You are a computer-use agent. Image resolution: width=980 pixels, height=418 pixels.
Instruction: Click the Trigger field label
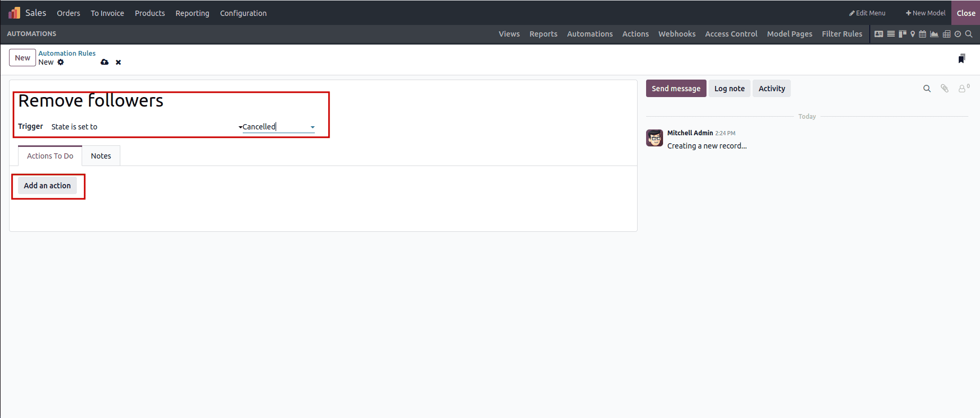(x=31, y=126)
